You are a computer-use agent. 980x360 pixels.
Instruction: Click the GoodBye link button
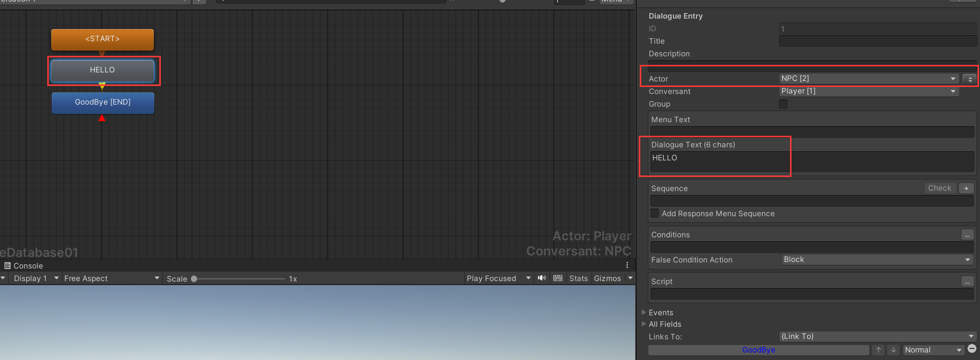[759, 350]
